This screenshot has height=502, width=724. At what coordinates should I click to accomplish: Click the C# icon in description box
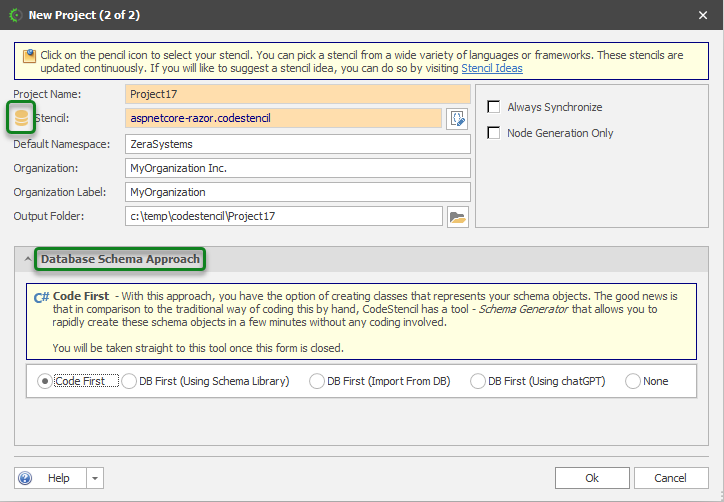(42, 297)
